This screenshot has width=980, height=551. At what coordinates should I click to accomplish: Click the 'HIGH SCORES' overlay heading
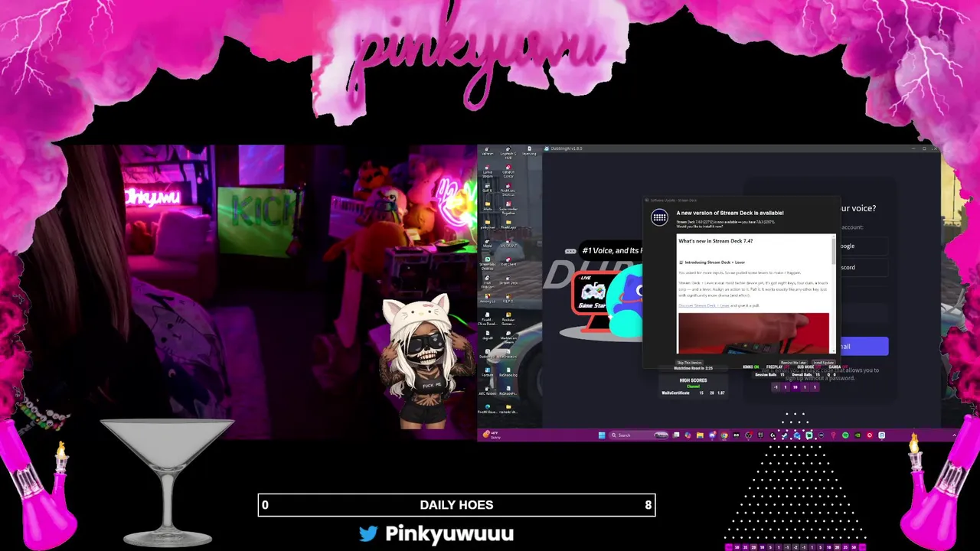[x=693, y=380]
